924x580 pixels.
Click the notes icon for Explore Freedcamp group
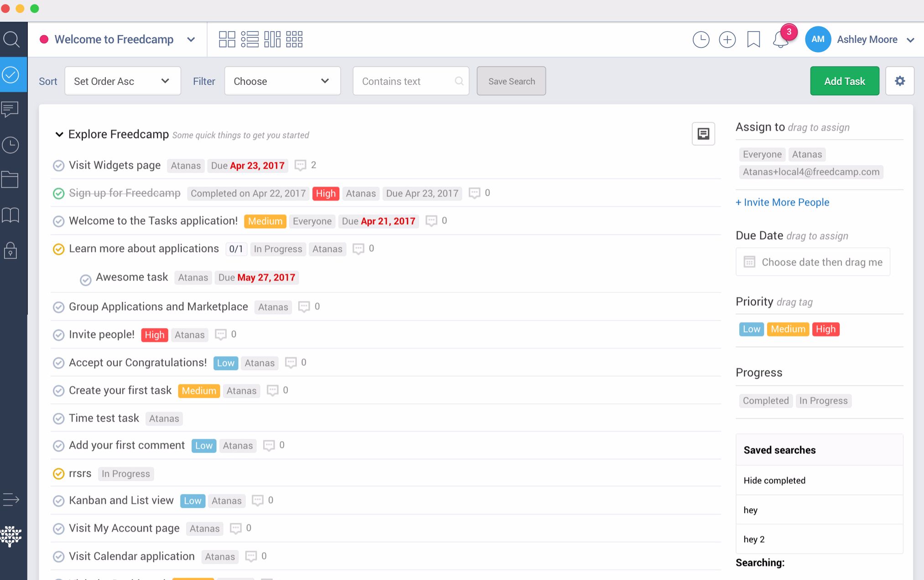pos(703,134)
